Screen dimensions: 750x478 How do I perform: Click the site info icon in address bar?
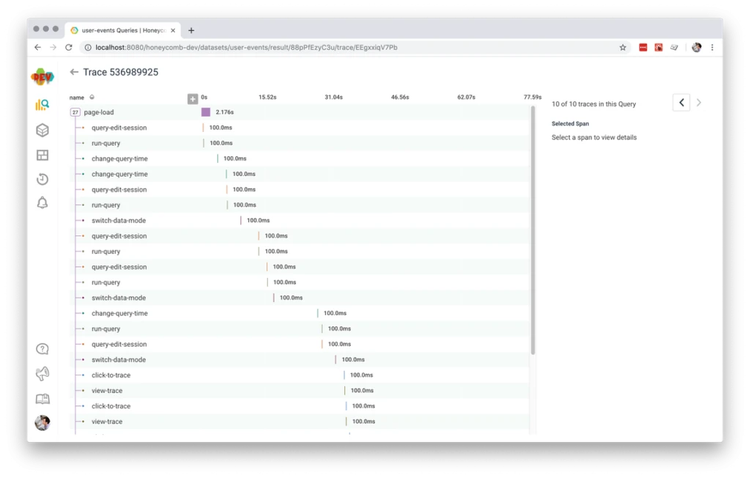coord(88,47)
